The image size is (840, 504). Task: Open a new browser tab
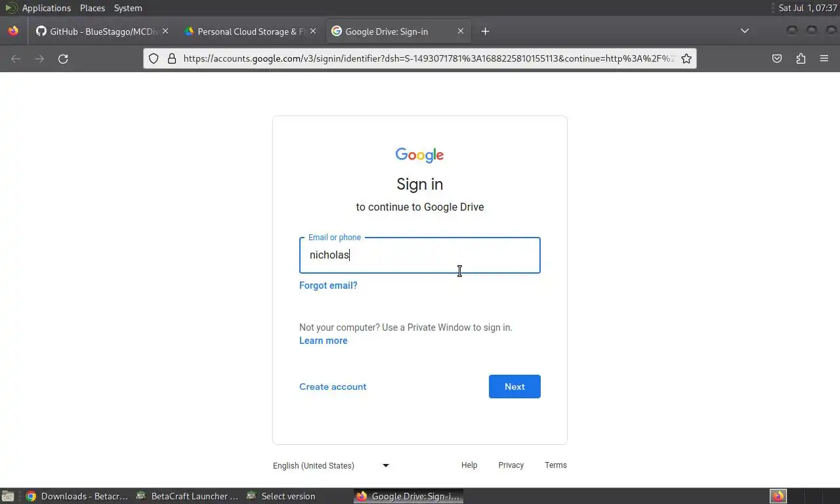tap(485, 31)
